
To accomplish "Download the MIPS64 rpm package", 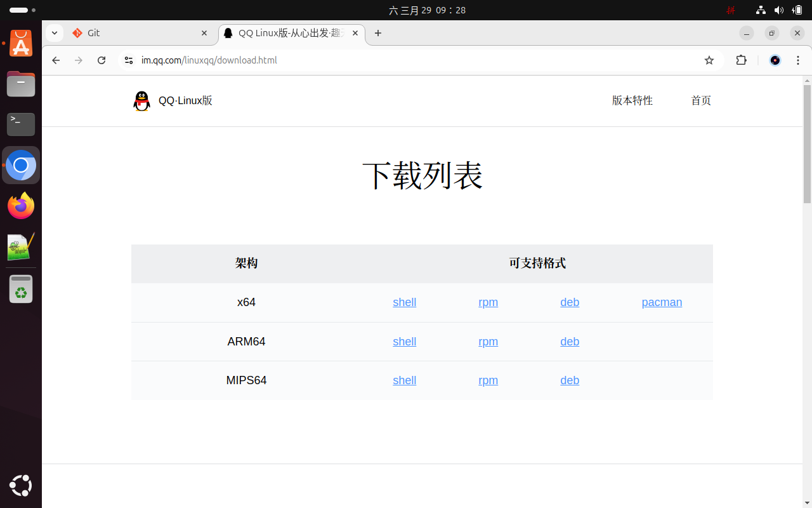I will click(488, 380).
